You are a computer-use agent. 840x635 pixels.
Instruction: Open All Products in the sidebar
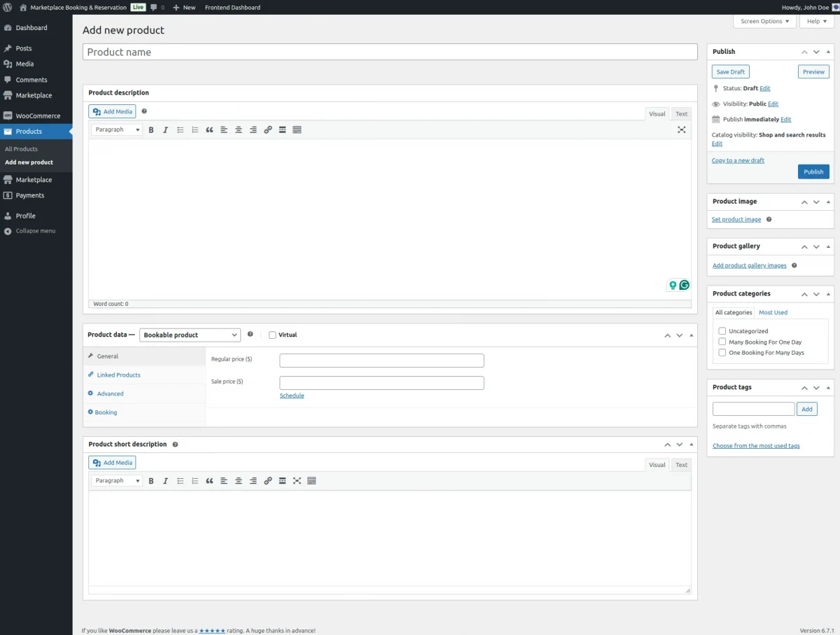(x=21, y=149)
